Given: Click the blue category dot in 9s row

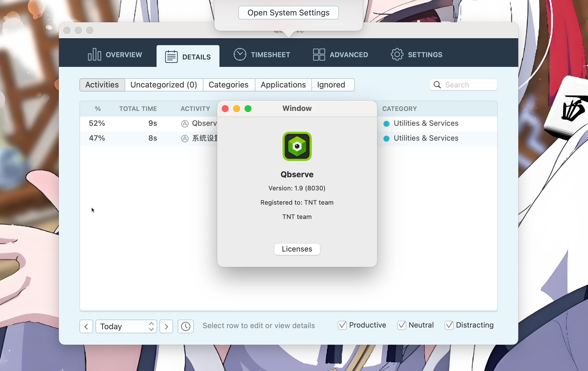Looking at the screenshot, I should [386, 124].
